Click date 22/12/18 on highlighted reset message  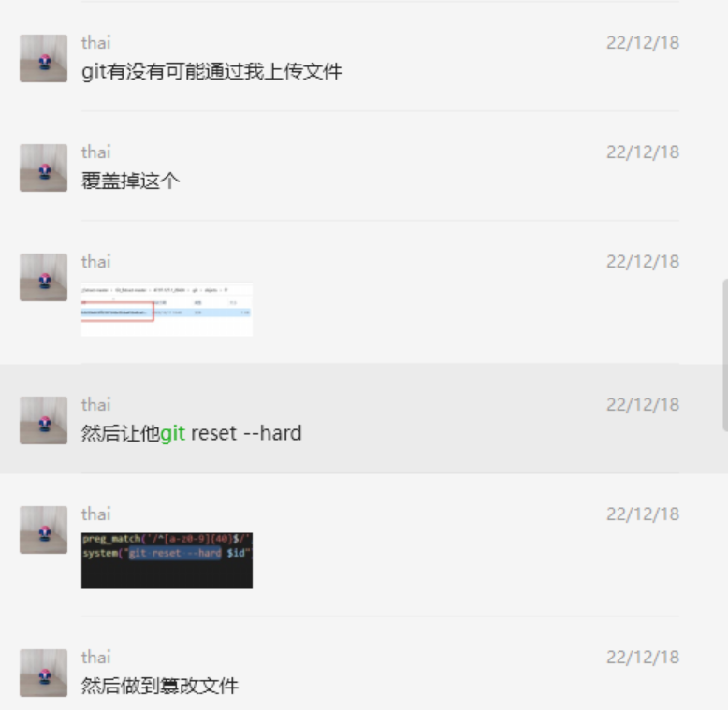coord(643,405)
